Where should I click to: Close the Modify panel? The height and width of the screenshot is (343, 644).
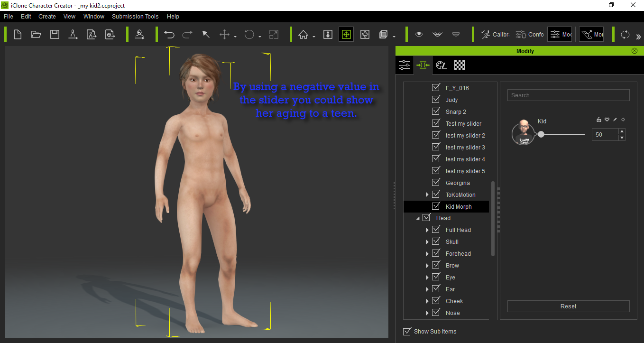pyautogui.click(x=635, y=51)
